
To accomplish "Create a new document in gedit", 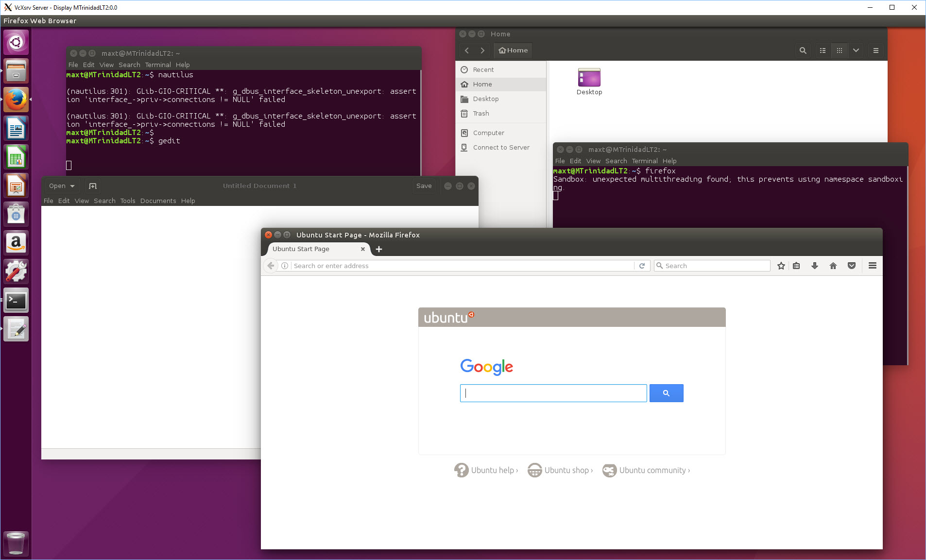I will pyautogui.click(x=93, y=186).
